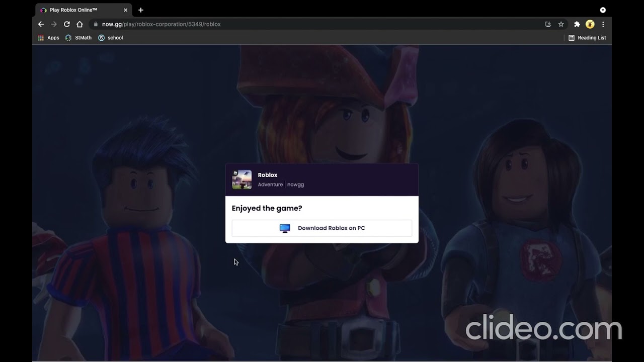The image size is (644, 362).
Task: Expand the tab search dropdown arrow
Action: 603,10
